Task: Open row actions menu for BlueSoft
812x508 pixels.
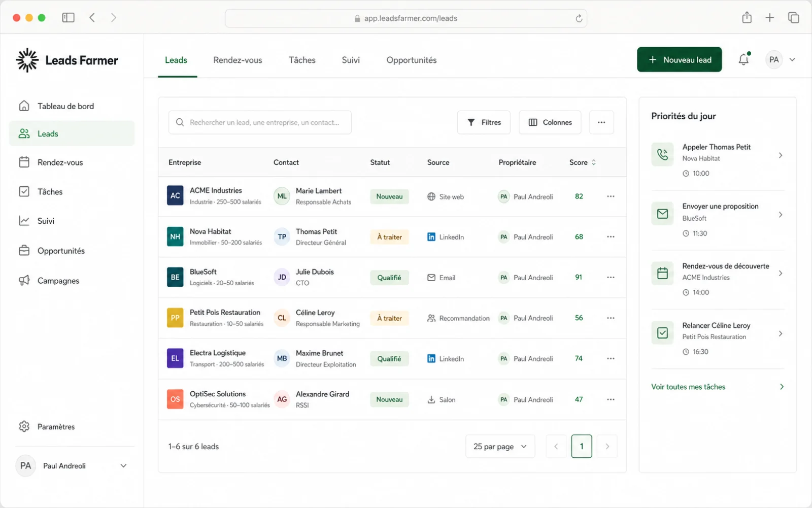Action: pyautogui.click(x=611, y=278)
